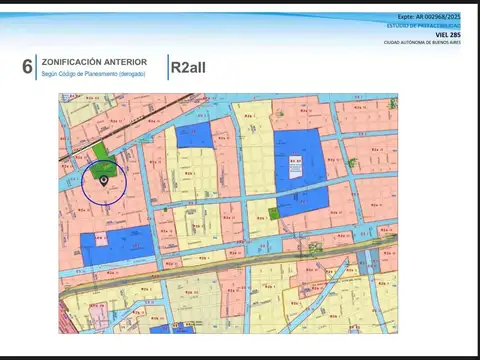Image resolution: width=480 pixels, height=360 pixels.
Task: Click "Según Código de Planeamiento (derogado)" subtitle
Action: (93, 74)
